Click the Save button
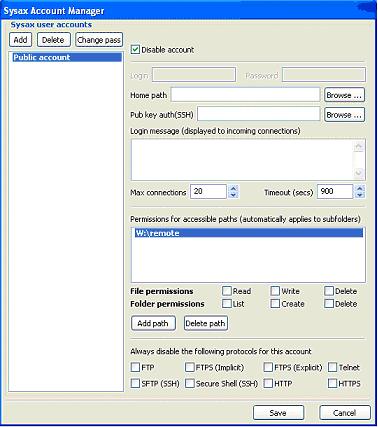Image resolution: width=378 pixels, height=427 pixels. pyautogui.click(x=278, y=413)
